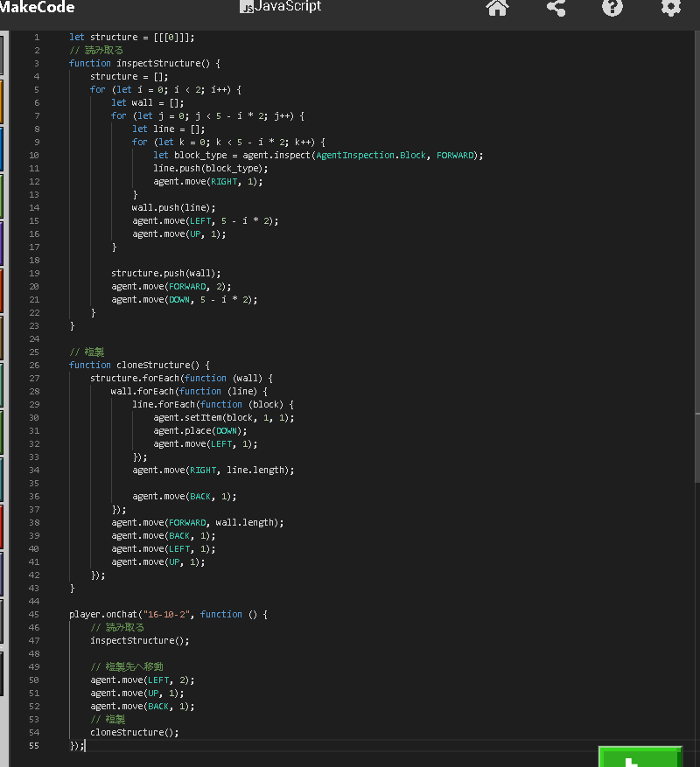The image size is (700, 767).
Task: Switch to the JavaScript editor tab
Action: (x=287, y=7)
